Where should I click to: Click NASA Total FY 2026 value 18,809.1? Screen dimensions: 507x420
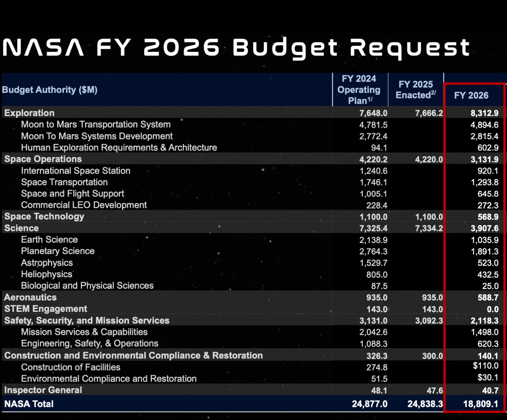[x=481, y=404]
